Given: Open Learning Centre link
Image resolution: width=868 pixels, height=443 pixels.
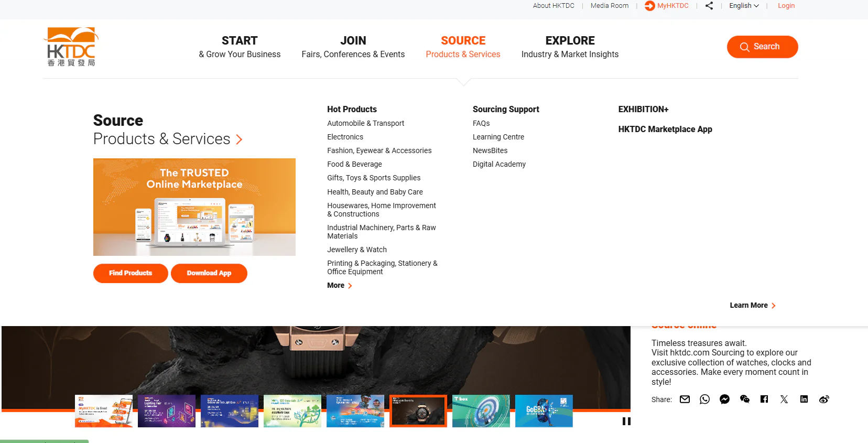Looking at the screenshot, I should point(498,137).
